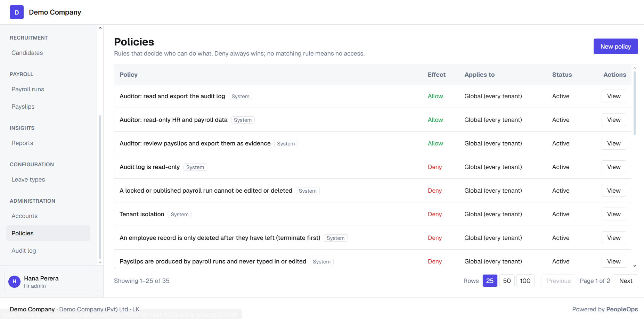View the employee record deletion policy
This screenshot has width=644, height=319.
click(x=614, y=238)
